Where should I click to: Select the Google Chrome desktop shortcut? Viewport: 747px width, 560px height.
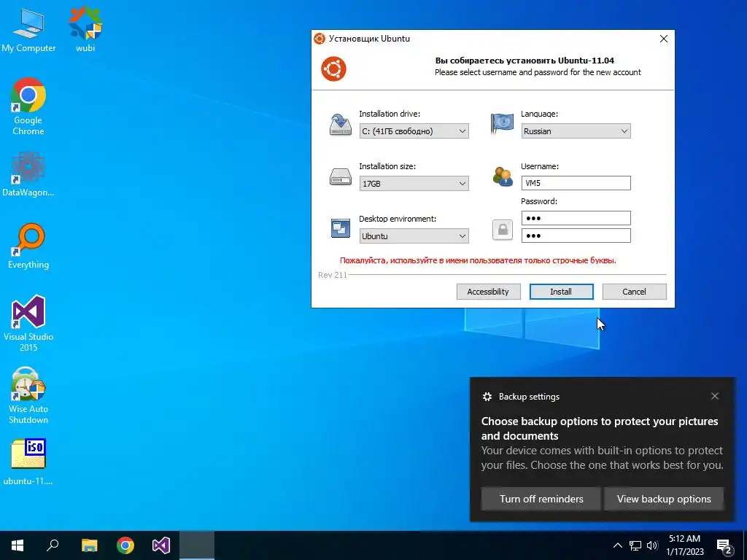[x=28, y=106]
